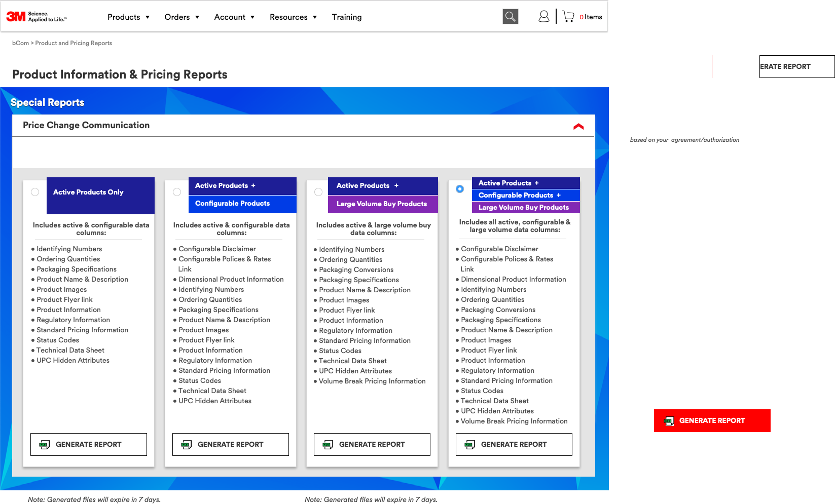Click the purple Large Volume Buy Products label in the third card
835x504 pixels.
[383, 204]
